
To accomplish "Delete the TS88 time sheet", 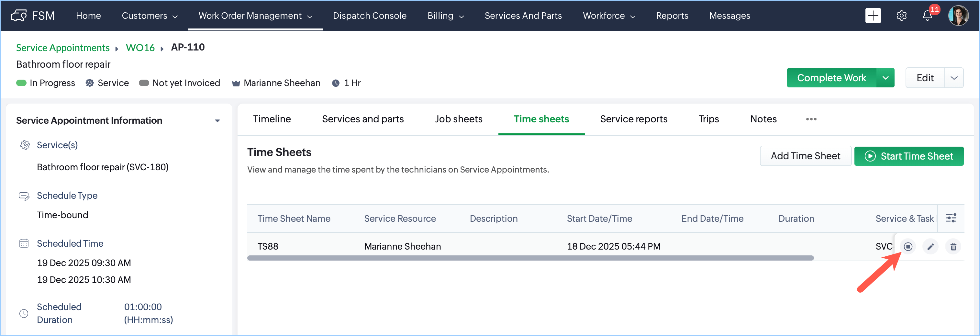I will click(953, 247).
